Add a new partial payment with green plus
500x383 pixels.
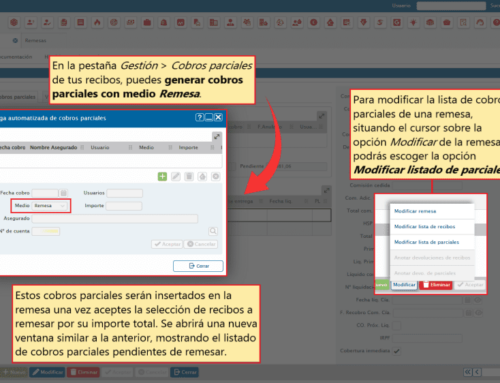(x=162, y=176)
